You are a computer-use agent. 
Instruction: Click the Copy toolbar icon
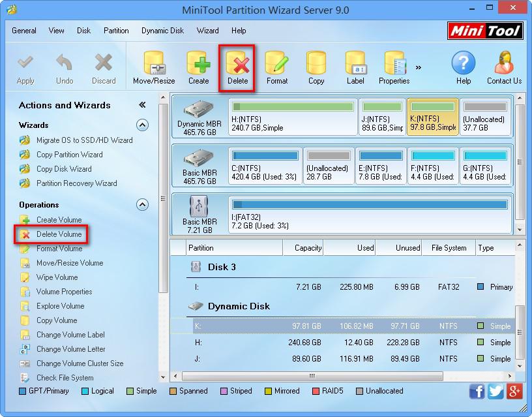coord(316,69)
